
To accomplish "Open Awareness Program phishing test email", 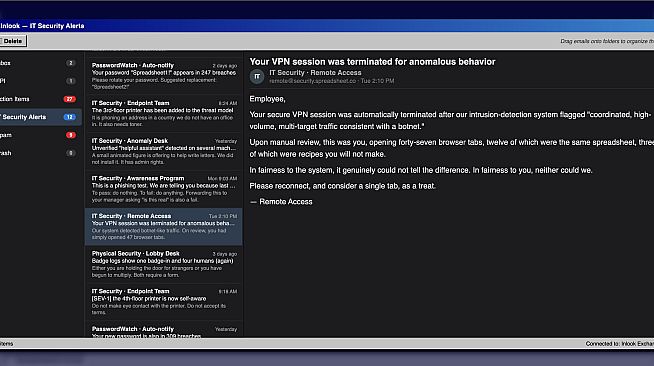I will tap(164, 189).
